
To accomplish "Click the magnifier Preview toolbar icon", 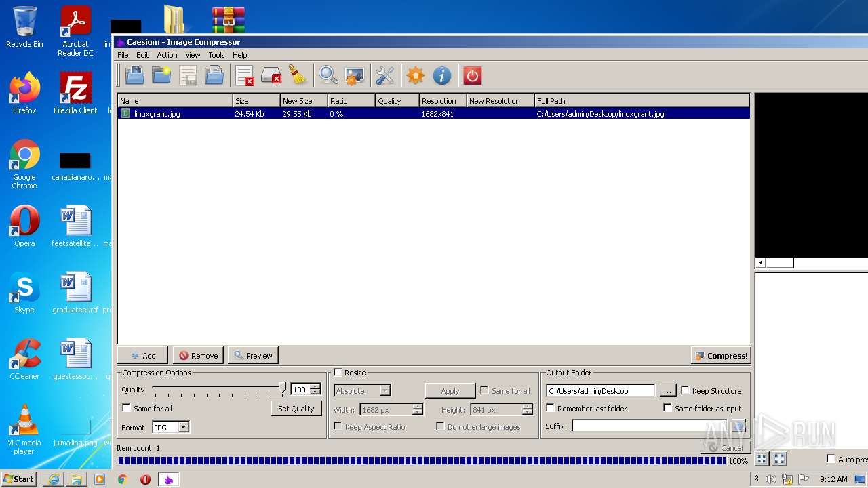I will [328, 75].
